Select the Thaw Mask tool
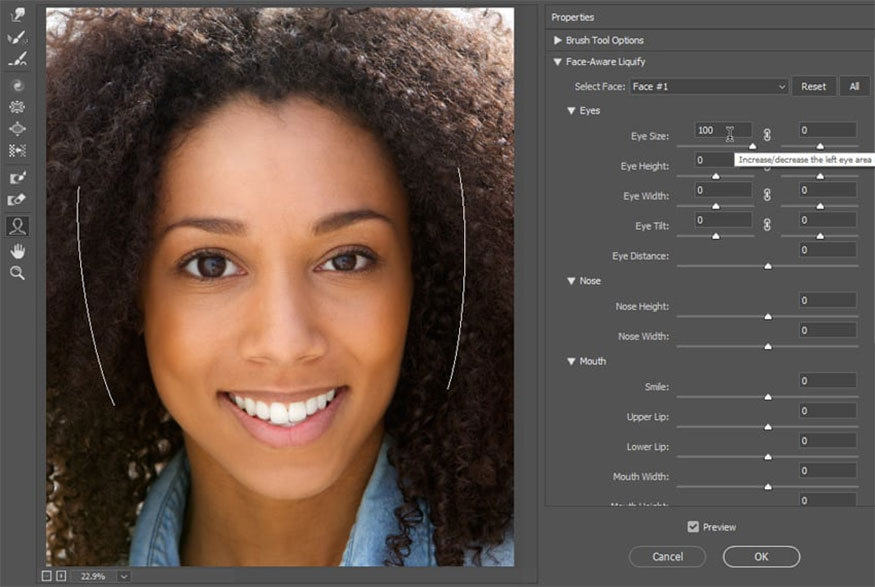Image resolution: width=875 pixels, height=587 pixels. coord(16,199)
